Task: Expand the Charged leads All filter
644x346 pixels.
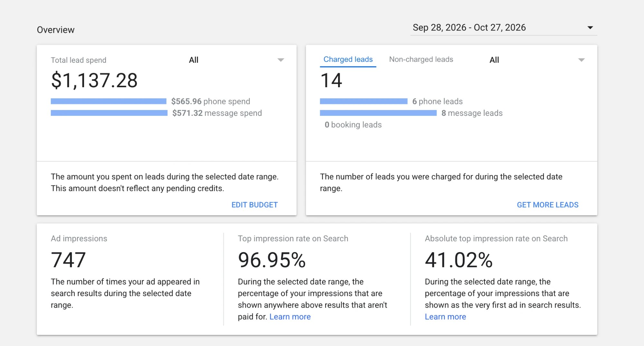Action: pos(537,60)
